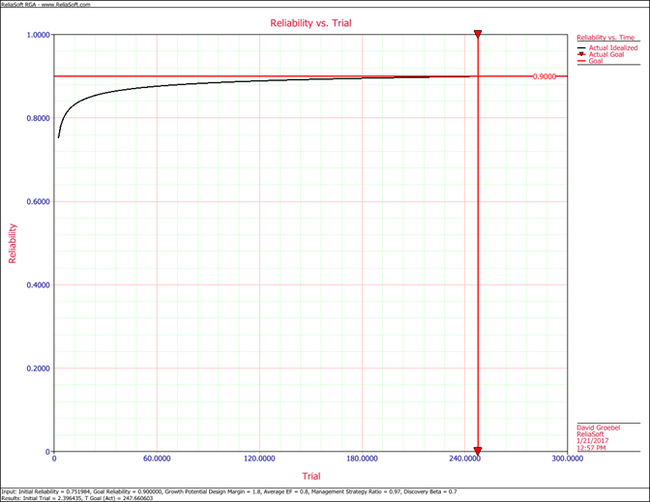Click the 'Input: Initial Reliability' footer line
650x502 pixels.
[x=229, y=492]
